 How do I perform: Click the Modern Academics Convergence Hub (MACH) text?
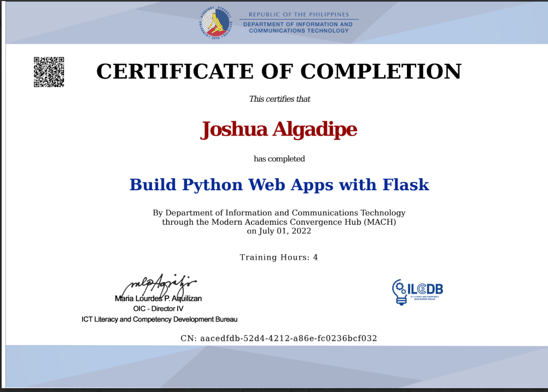click(x=279, y=222)
